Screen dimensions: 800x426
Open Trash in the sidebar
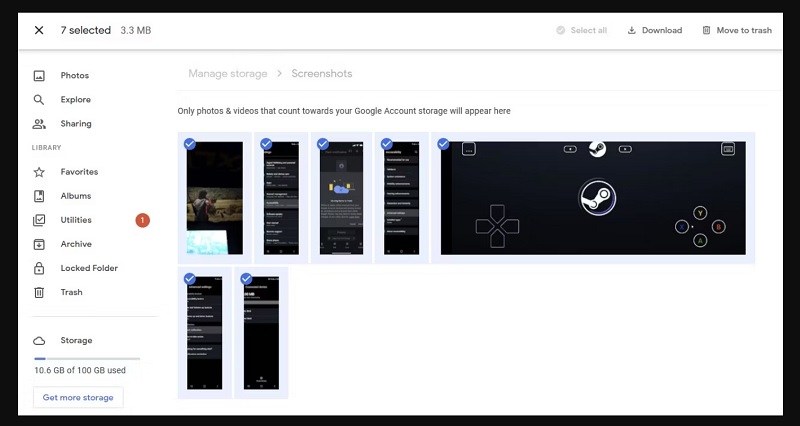[x=71, y=292]
